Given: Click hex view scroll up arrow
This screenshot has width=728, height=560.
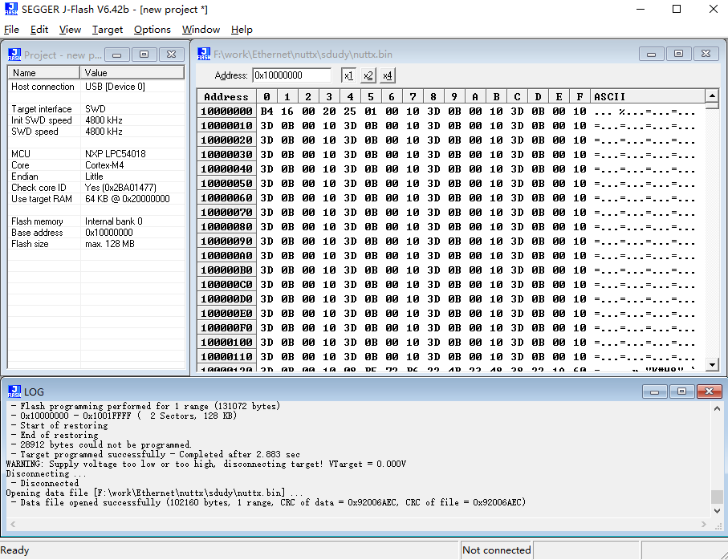Looking at the screenshot, I should 712,96.
